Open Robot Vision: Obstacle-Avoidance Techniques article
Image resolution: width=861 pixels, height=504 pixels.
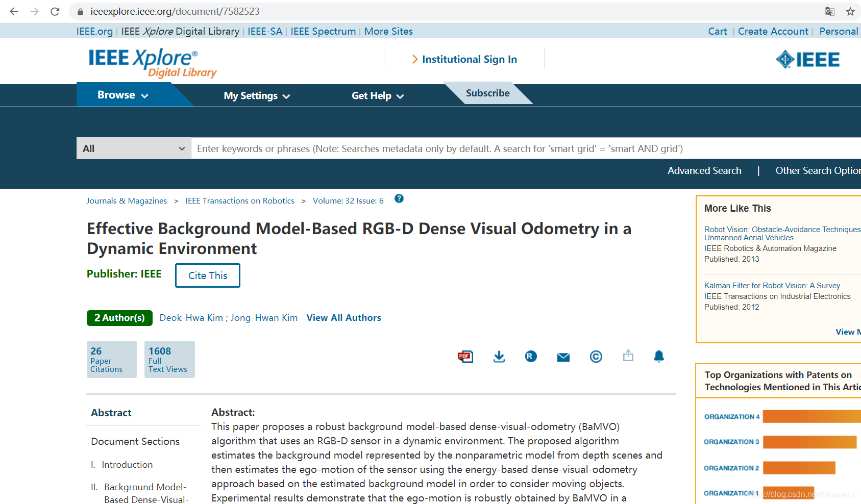tap(782, 234)
